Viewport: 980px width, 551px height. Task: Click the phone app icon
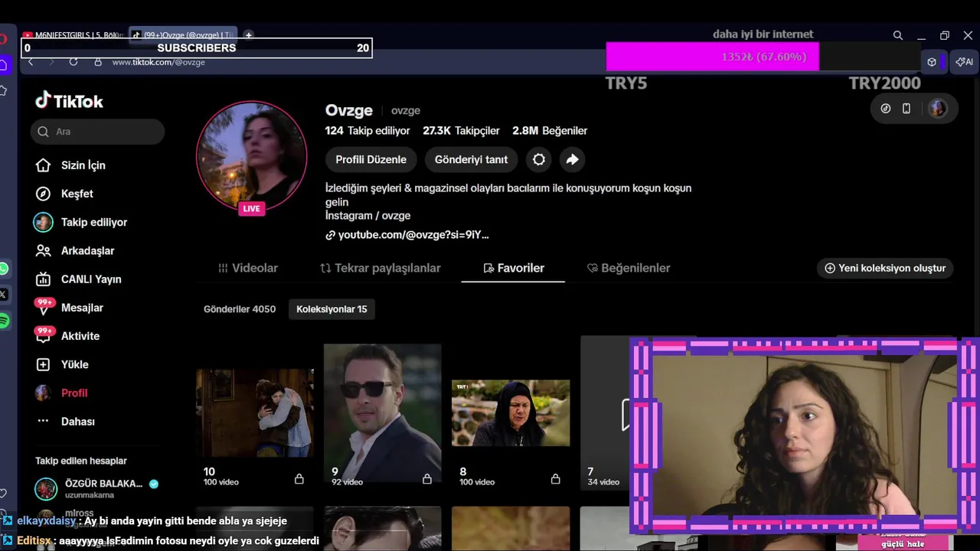[x=906, y=109]
